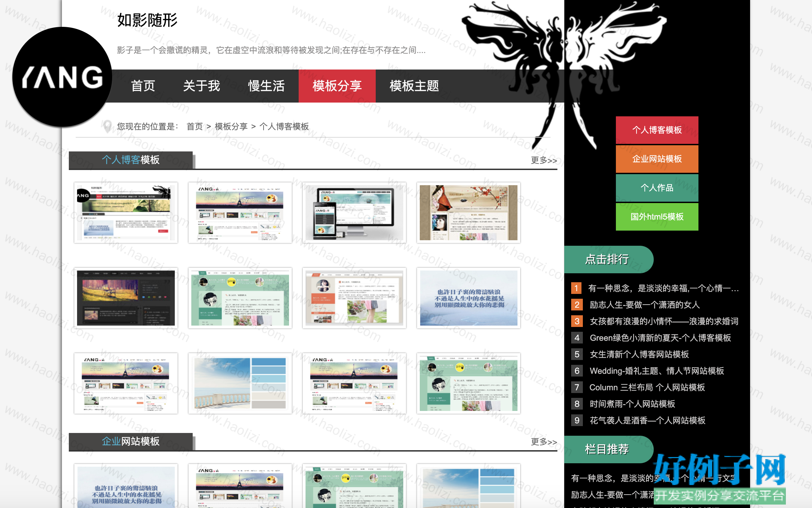Click 更多>> beside 个人博客模板 section
Screen dimensions: 812x508
[x=544, y=160]
